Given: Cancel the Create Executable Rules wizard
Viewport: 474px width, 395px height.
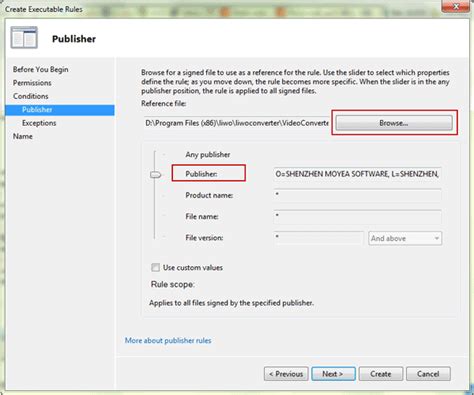Looking at the screenshot, I should (428, 374).
